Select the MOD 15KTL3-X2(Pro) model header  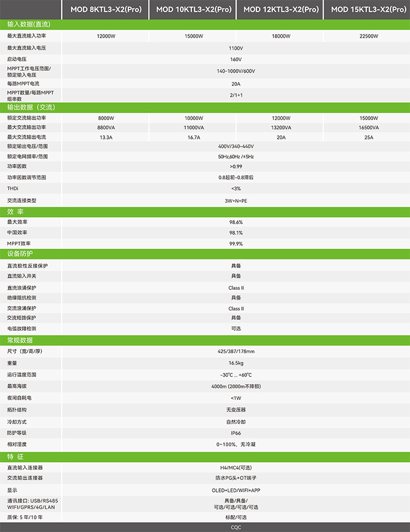(368, 9)
